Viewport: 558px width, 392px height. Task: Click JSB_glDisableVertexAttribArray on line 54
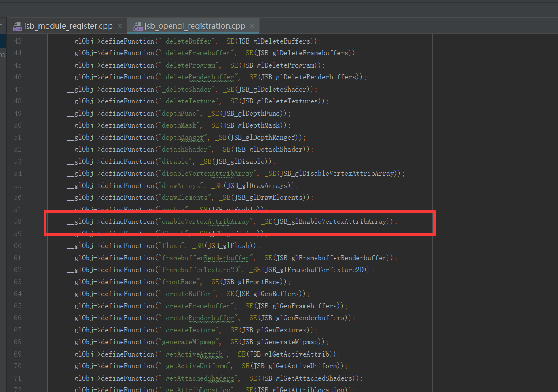coord(337,174)
